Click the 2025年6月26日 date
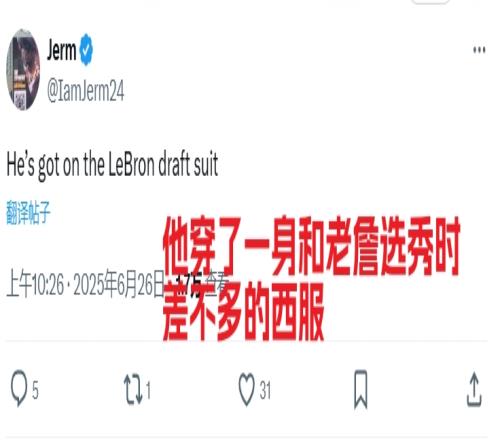Screen dimensions: 500x440 click(119, 284)
